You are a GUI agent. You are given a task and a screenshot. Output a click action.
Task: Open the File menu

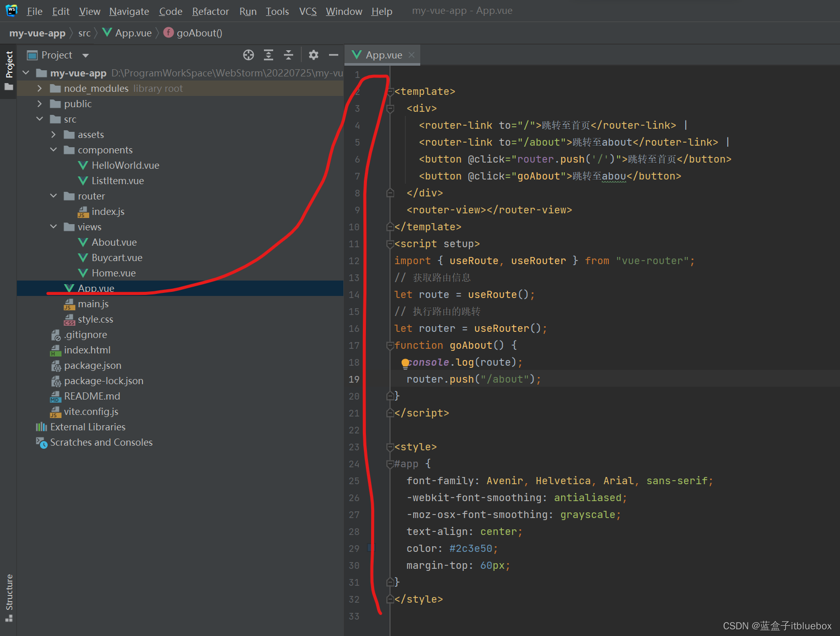tap(34, 11)
